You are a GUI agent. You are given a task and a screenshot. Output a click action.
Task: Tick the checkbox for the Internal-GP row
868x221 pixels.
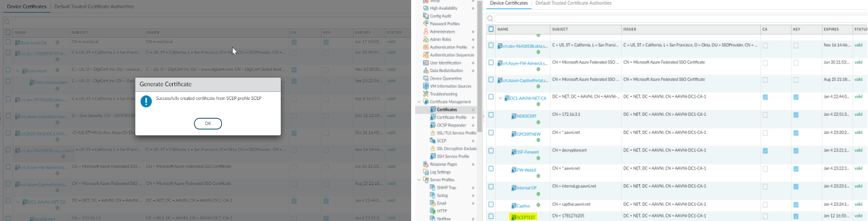491,186
